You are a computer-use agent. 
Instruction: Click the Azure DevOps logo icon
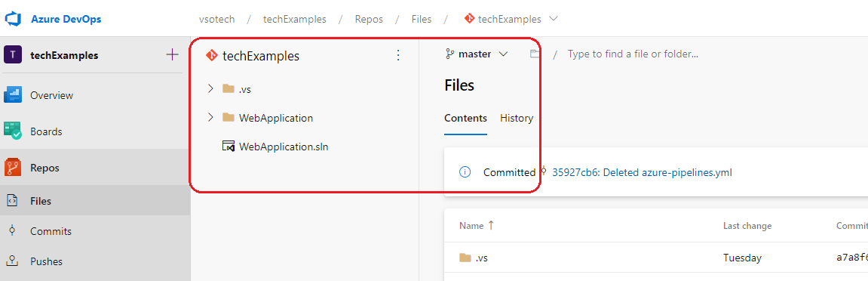click(x=13, y=19)
